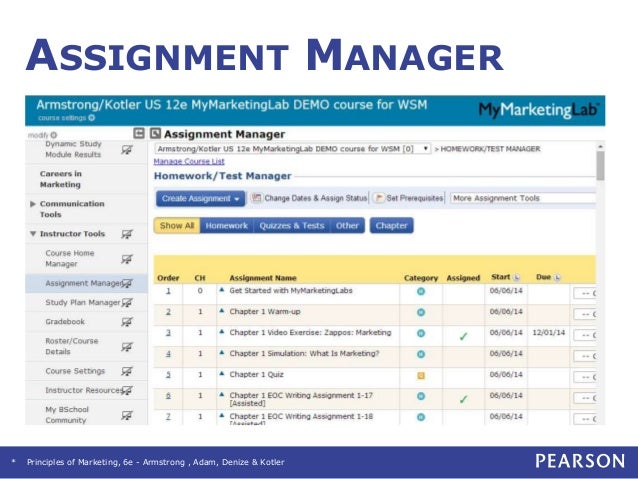Click category icon for Get Started with MyMarketingLabs
Screen dimensions: 638x479
point(421,291)
